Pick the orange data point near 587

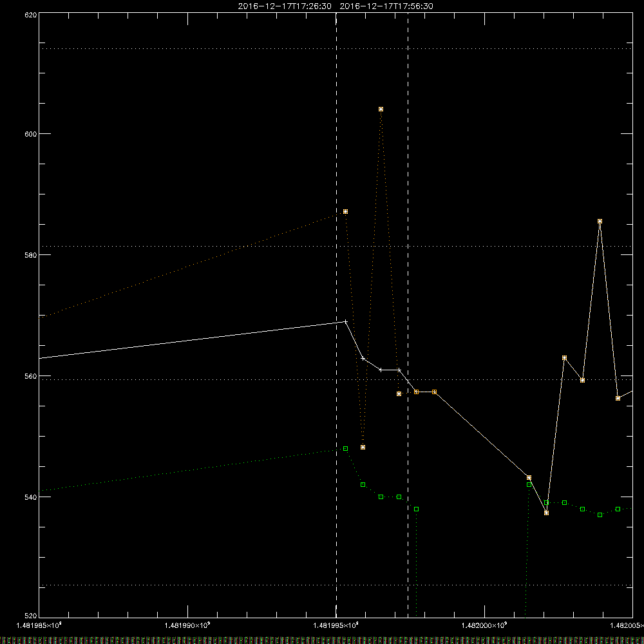point(345,211)
